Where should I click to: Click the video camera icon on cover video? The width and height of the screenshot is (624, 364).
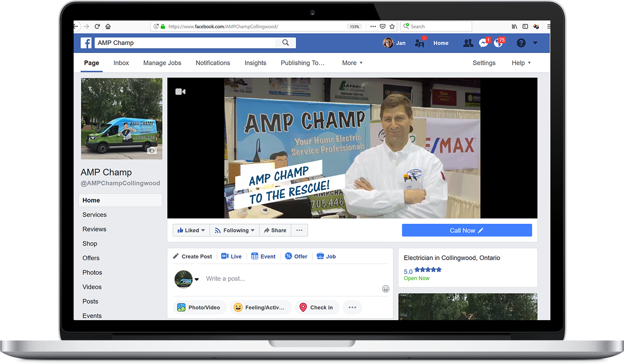[x=180, y=92]
